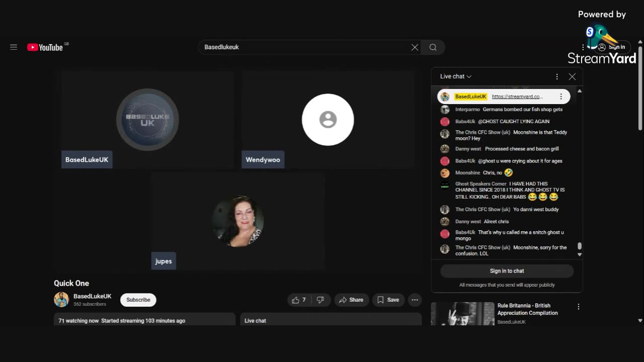644x362 pixels.
Task: Expand the description showing 71 watching now
Action: point(144,319)
